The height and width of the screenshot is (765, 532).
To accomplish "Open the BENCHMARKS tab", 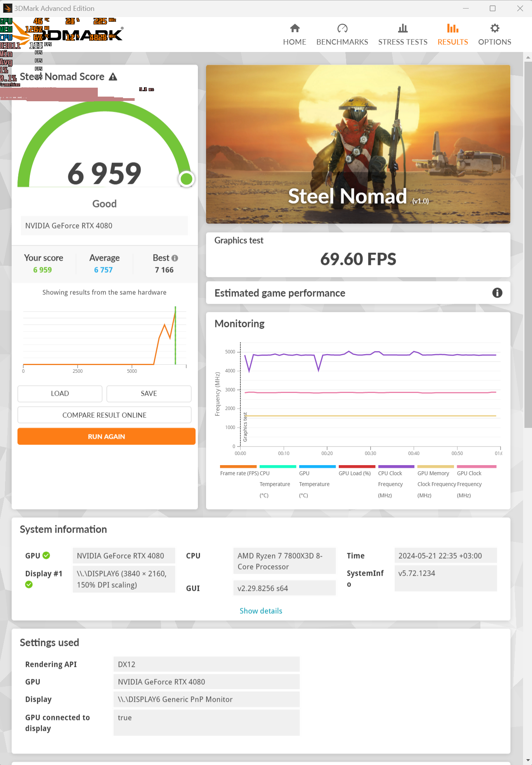I will pyautogui.click(x=342, y=35).
